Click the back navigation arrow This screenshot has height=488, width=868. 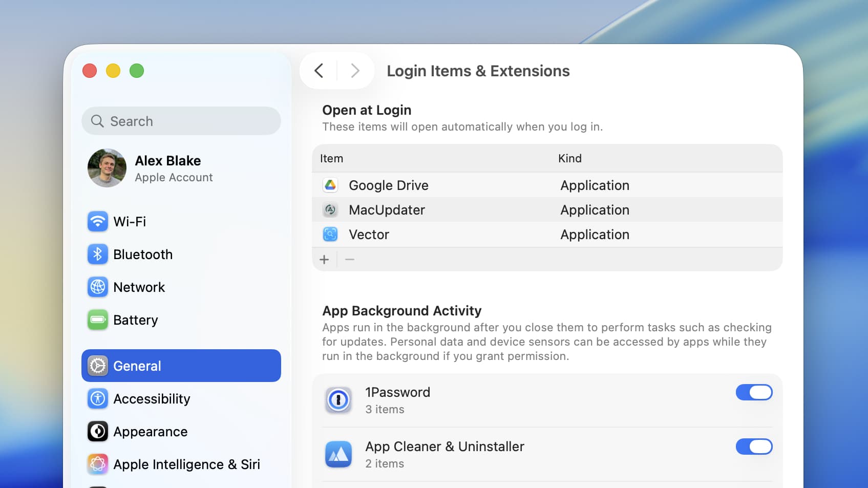click(x=319, y=71)
